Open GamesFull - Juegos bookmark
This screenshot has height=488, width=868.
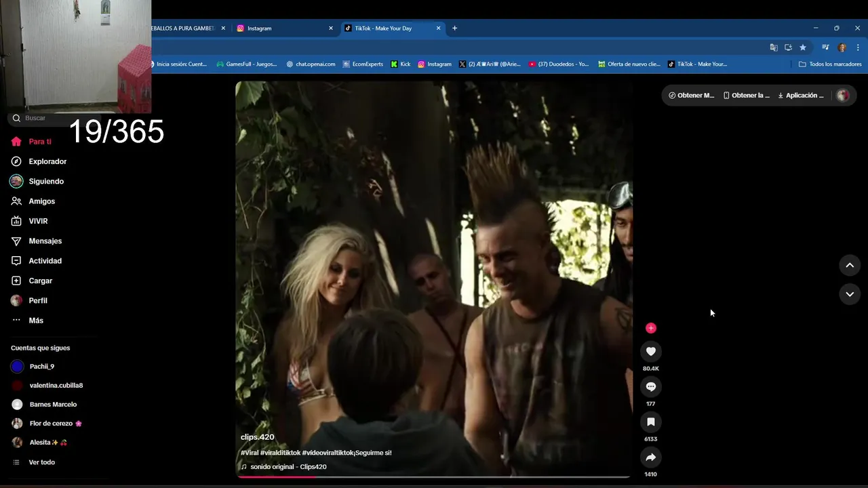click(x=247, y=64)
